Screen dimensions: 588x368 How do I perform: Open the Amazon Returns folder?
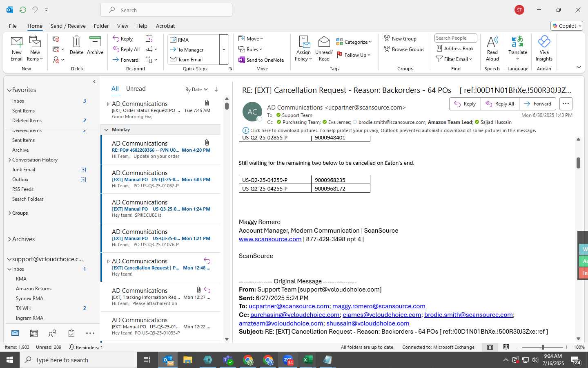pyautogui.click(x=33, y=289)
